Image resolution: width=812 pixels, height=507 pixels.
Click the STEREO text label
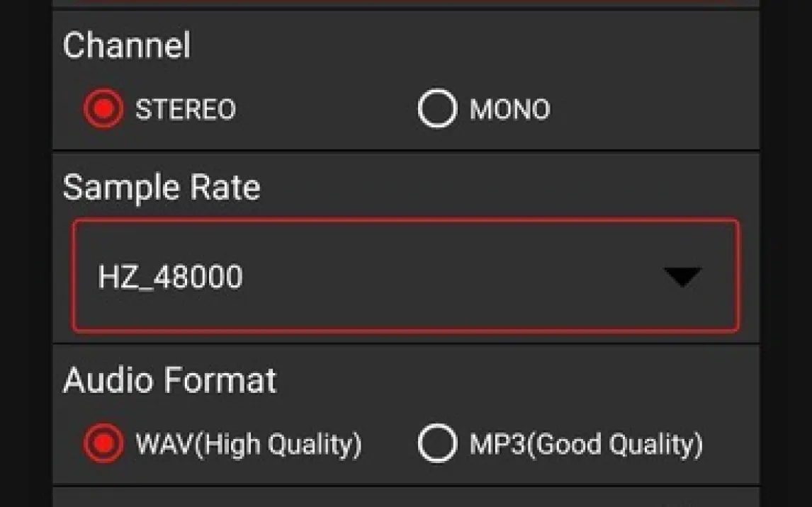pyautogui.click(x=186, y=110)
